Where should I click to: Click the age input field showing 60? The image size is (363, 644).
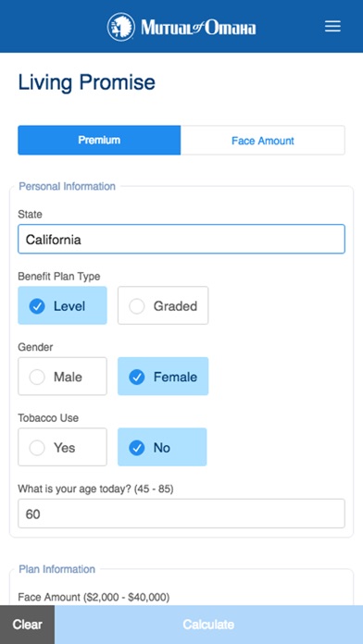coord(181,514)
